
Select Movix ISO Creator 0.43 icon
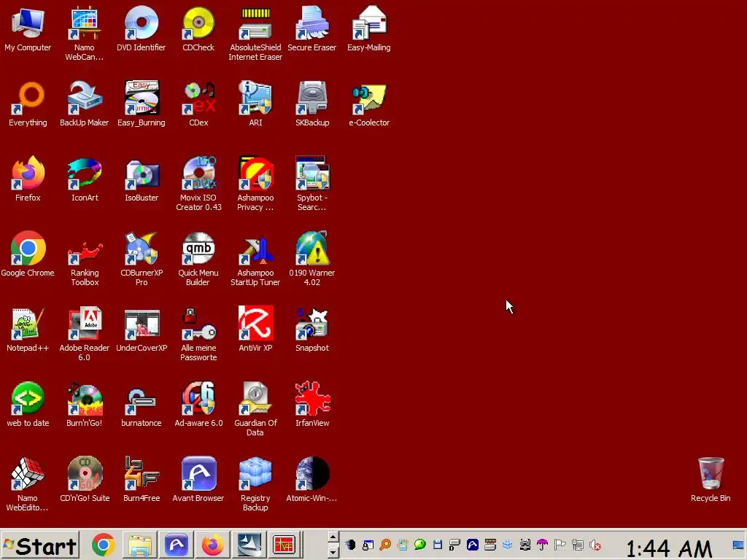pos(198,184)
